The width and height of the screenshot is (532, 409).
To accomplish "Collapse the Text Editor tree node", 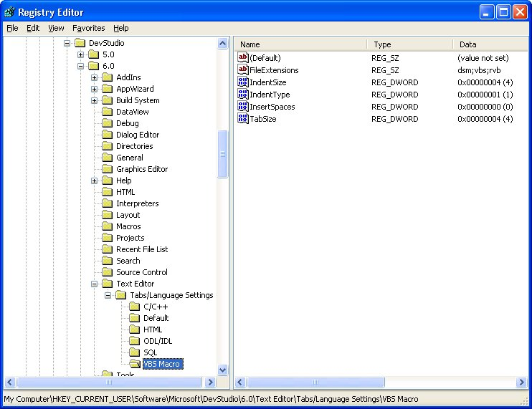I will tap(95, 284).
